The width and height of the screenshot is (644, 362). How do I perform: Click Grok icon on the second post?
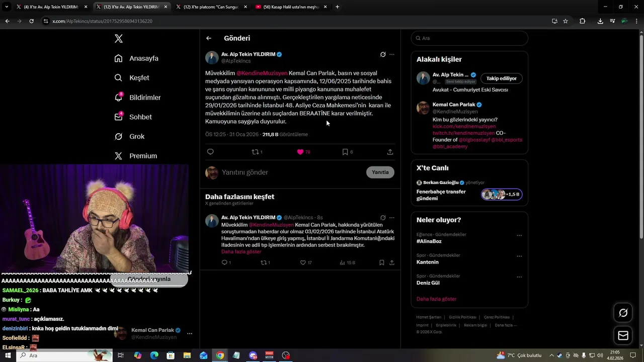coord(383,218)
